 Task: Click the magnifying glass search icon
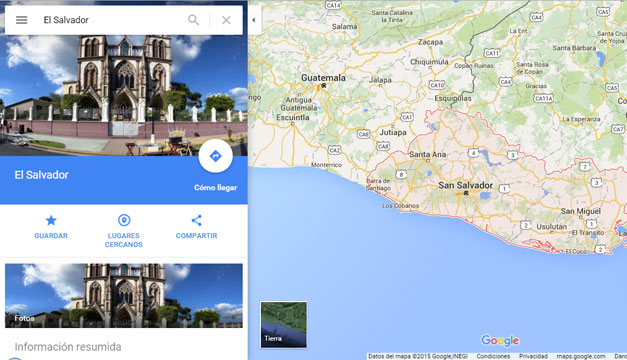(194, 20)
